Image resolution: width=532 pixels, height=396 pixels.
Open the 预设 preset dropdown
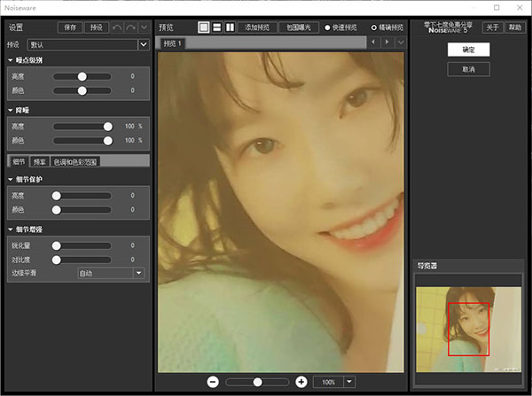[143, 43]
